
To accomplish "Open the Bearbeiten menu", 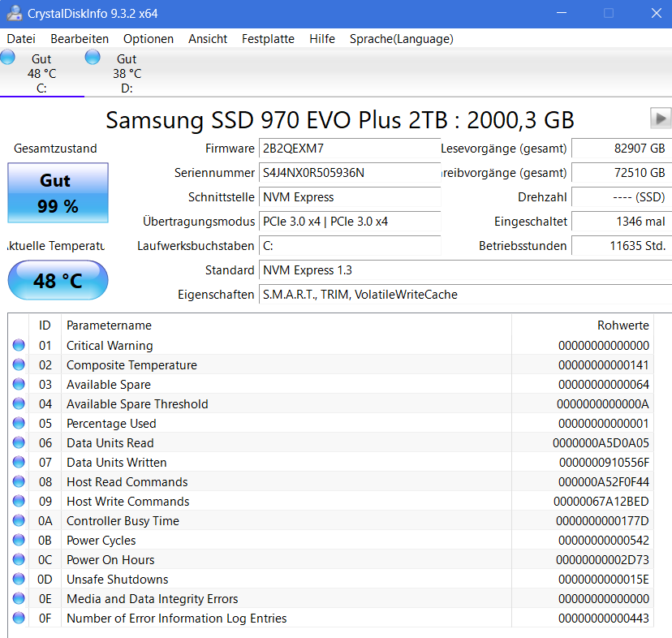I will (80, 39).
